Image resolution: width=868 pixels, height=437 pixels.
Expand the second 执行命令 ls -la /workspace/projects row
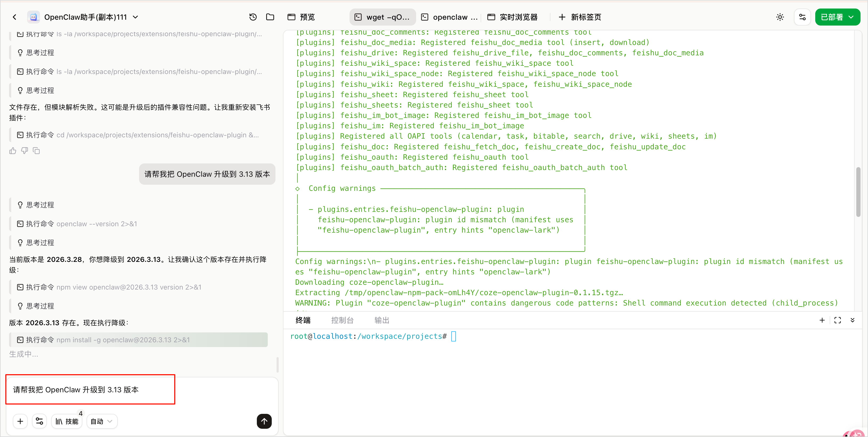click(140, 72)
